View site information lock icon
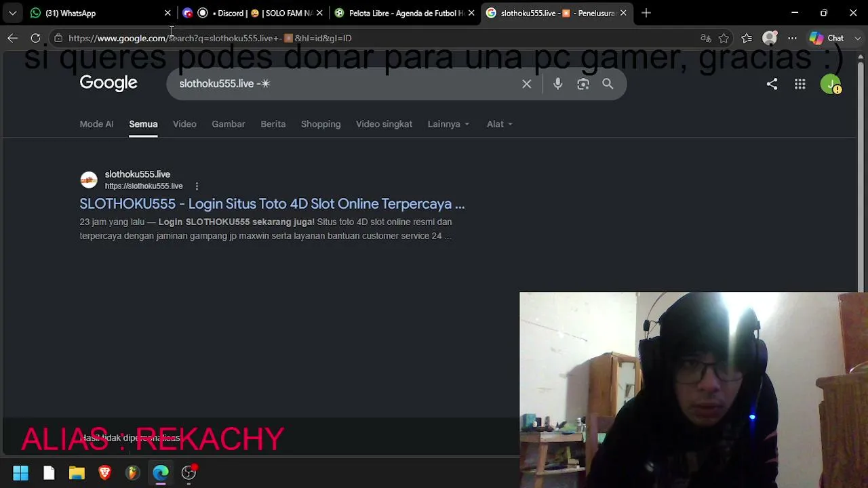868x488 pixels. [58, 38]
